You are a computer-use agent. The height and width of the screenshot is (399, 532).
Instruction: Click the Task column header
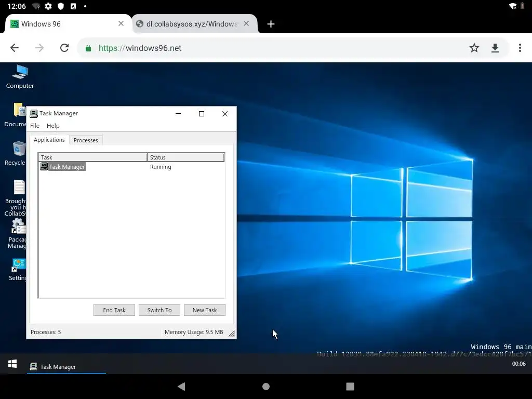pos(92,157)
